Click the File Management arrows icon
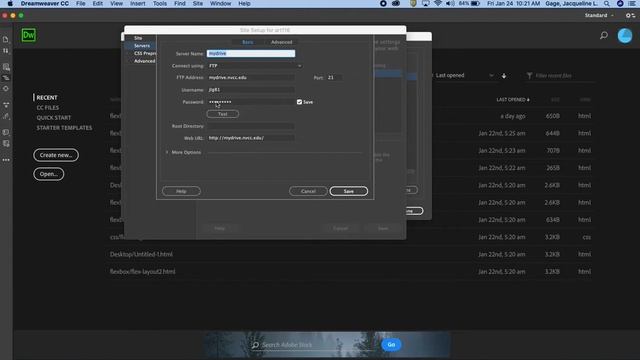 6,51
